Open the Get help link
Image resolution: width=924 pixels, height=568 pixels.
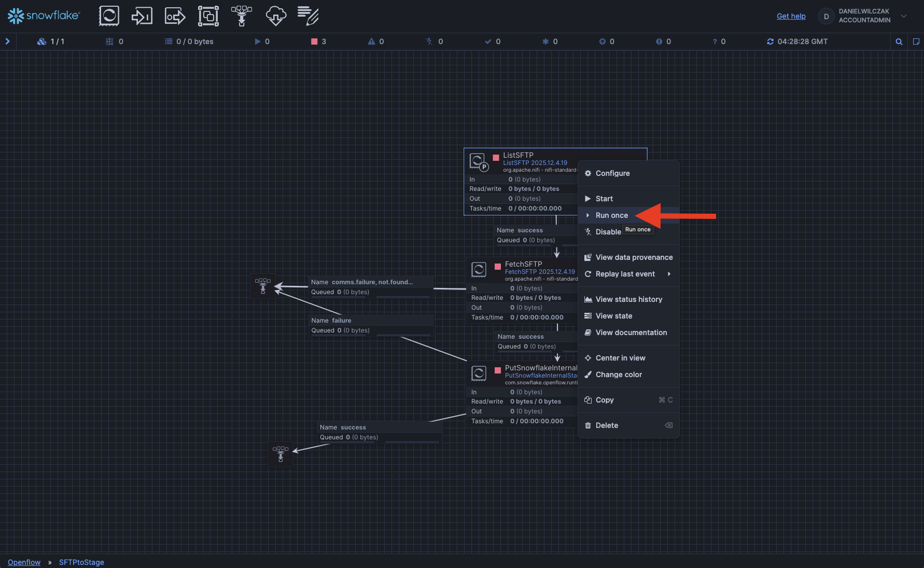coord(791,16)
